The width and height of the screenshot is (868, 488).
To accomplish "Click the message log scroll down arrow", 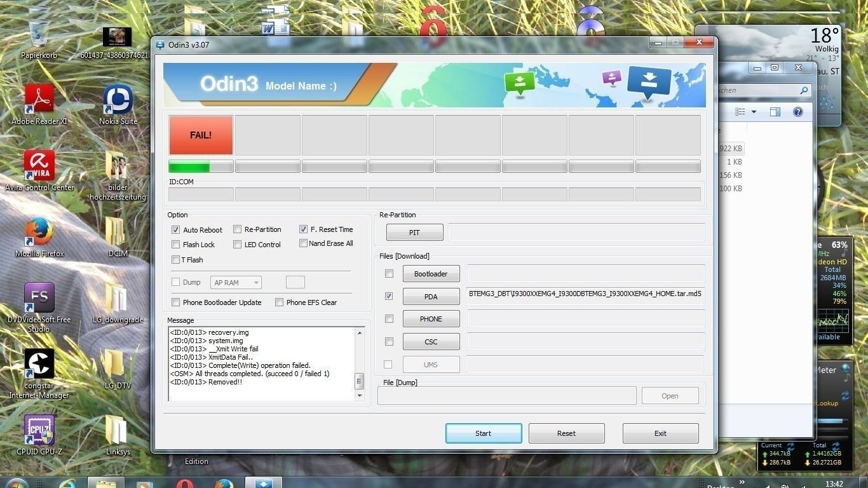I will [360, 395].
